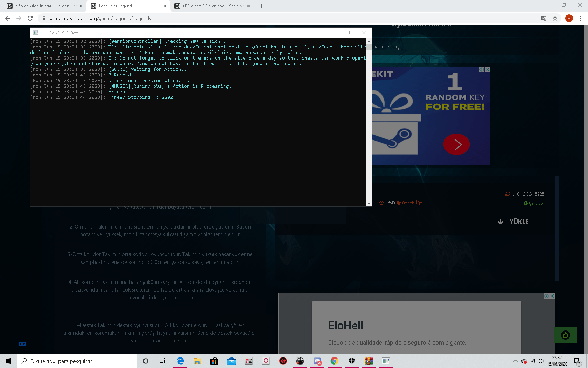Viewport: 588px width, 368px height.
Task: Open ad info icon on Random Key ad
Action: tap(482, 70)
